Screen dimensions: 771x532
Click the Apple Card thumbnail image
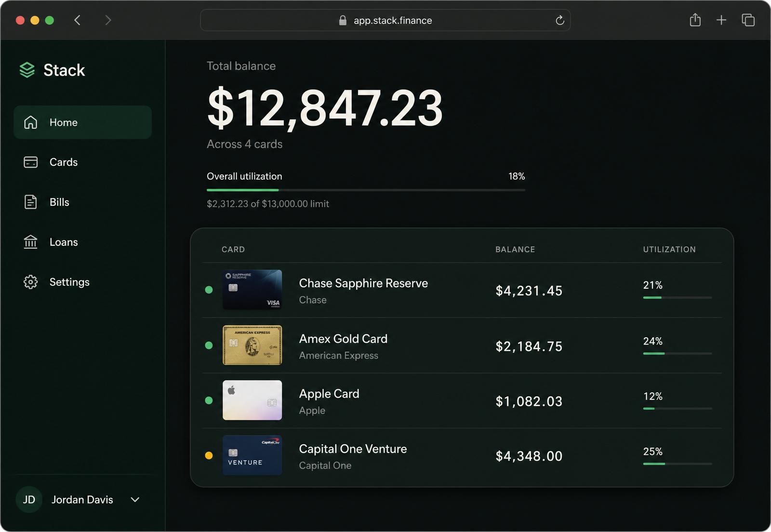pos(252,400)
